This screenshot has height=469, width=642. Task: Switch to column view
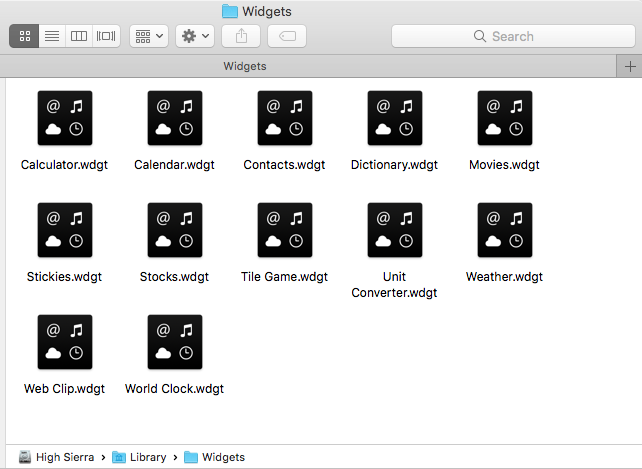79,36
